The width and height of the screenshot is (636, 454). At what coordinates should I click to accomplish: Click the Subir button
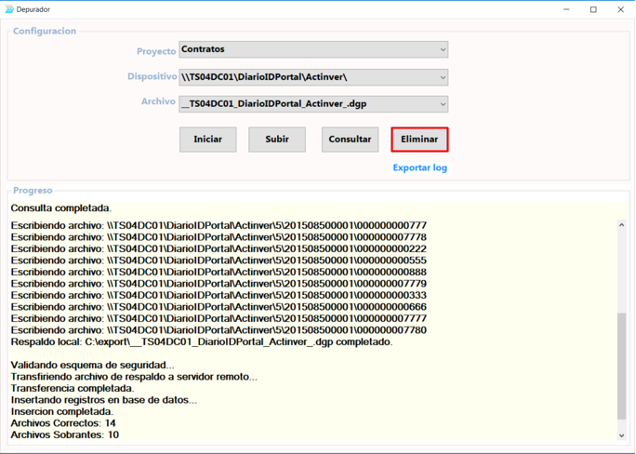(277, 140)
